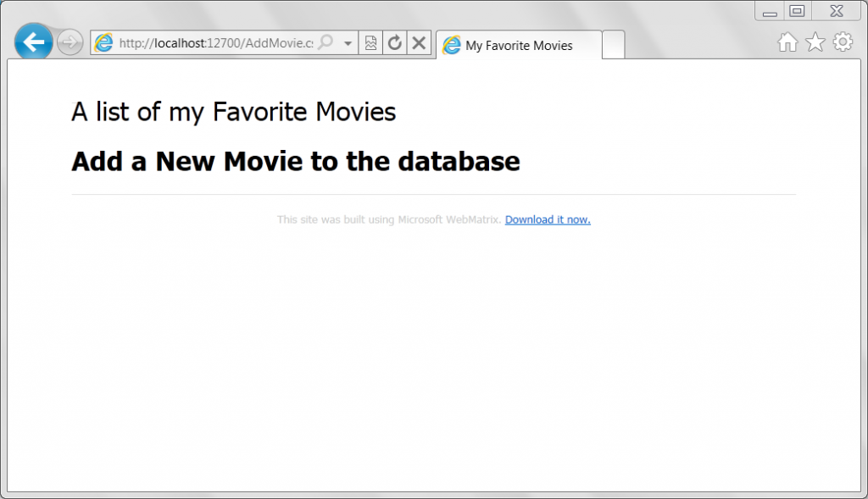Restore down the browser window

797,11
